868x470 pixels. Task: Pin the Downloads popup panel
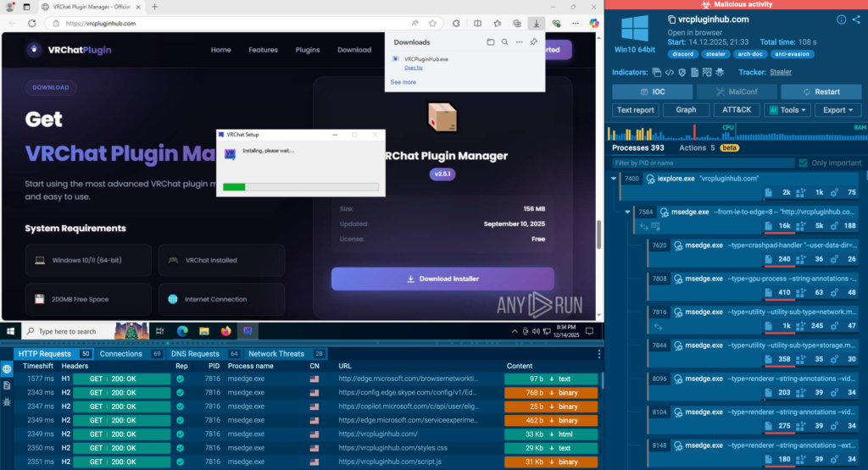[533, 41]
